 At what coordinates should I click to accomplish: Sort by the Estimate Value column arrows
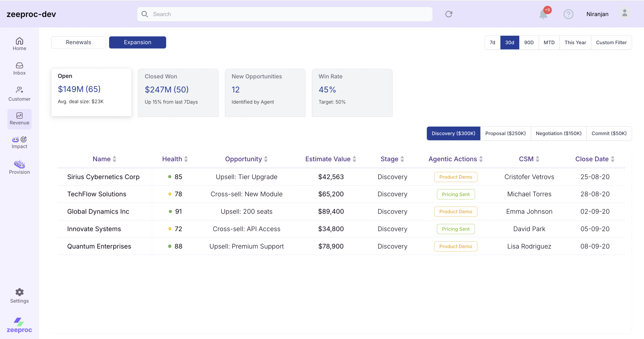pyautogui.click(x=354, y=159)
